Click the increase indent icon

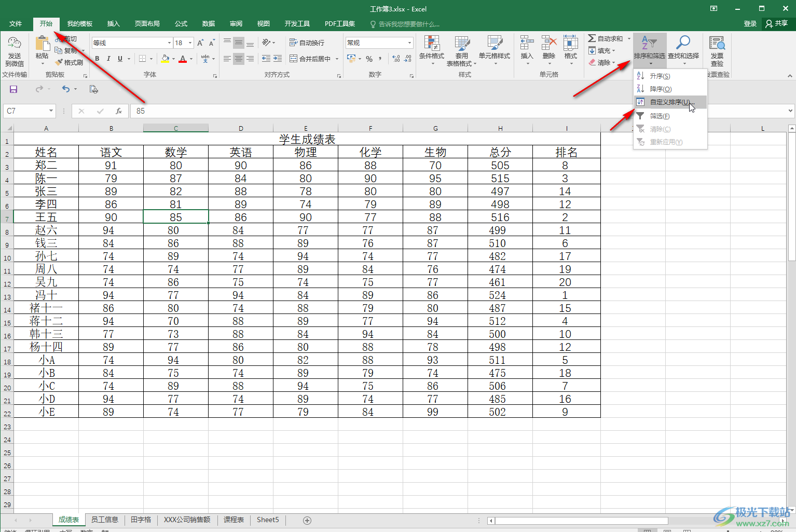point(278,59)
